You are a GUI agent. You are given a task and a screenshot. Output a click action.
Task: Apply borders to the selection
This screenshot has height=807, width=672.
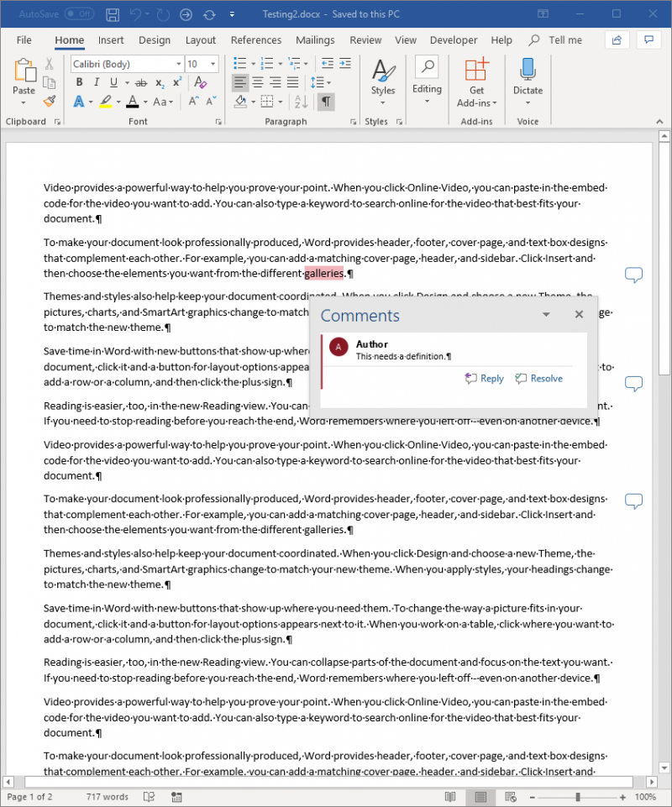tap(267, 102)
